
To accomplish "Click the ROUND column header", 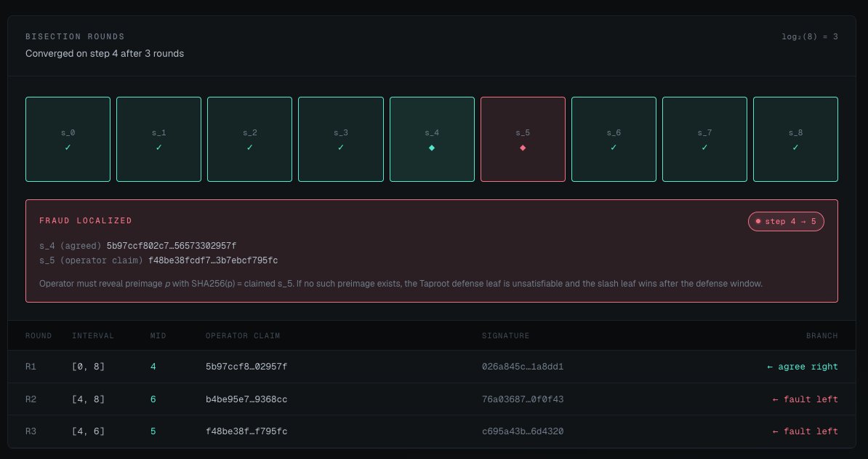I will tap(39, 335).
